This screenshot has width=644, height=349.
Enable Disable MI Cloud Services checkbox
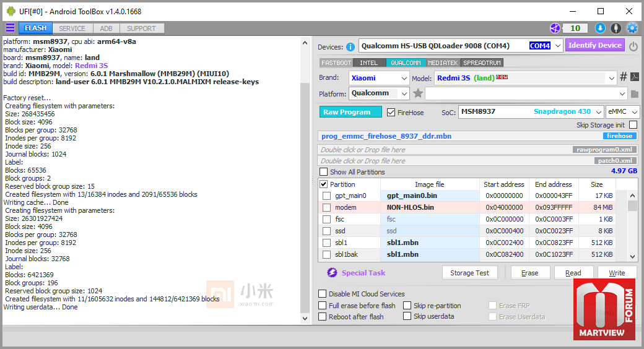323,293
